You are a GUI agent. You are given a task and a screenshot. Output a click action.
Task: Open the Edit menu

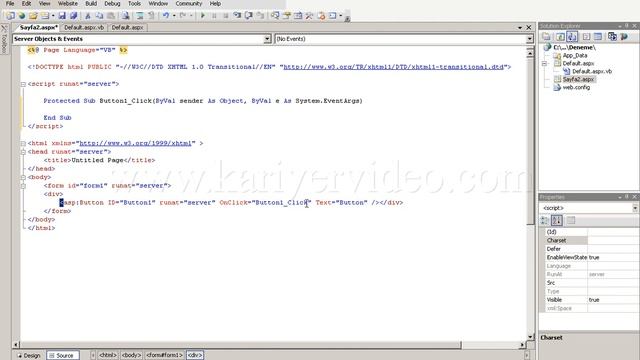click(27, 4)
